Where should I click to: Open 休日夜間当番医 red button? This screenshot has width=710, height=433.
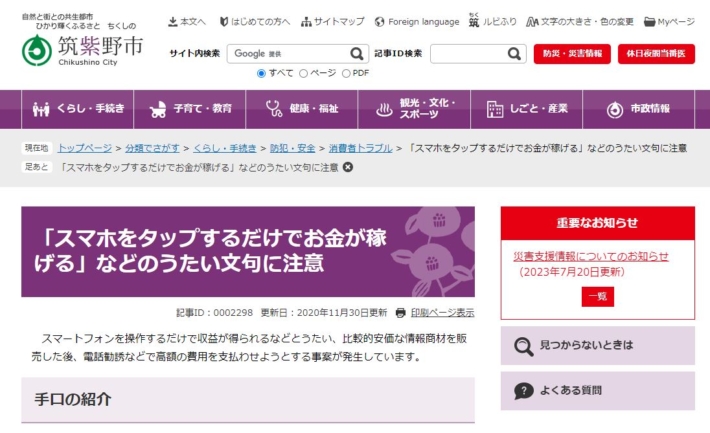point(656,54)
